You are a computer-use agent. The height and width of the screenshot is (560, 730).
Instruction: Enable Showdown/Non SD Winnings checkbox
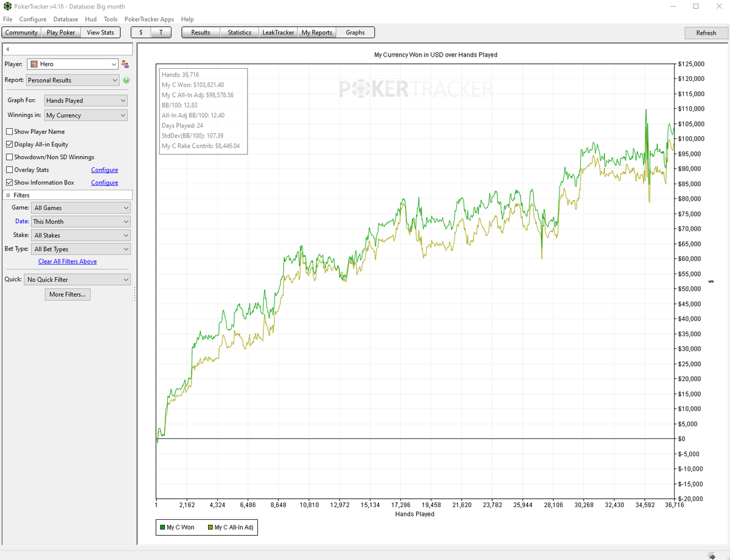9,157
